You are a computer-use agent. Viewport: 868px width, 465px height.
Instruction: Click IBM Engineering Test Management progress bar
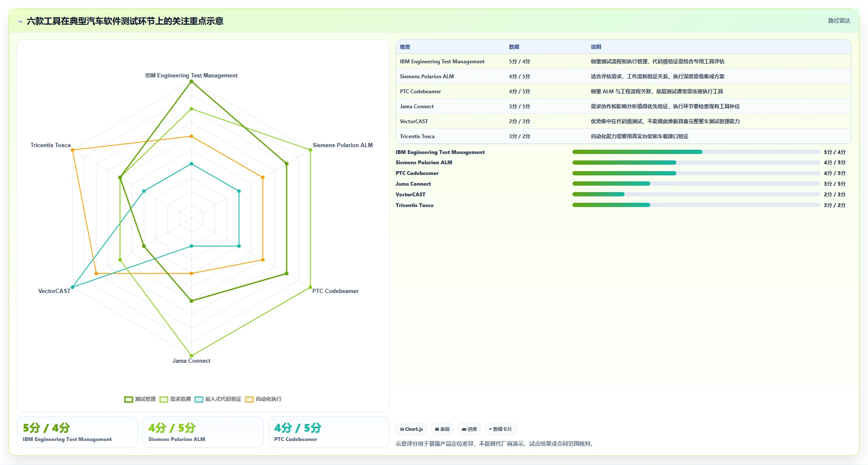point(696,152)
